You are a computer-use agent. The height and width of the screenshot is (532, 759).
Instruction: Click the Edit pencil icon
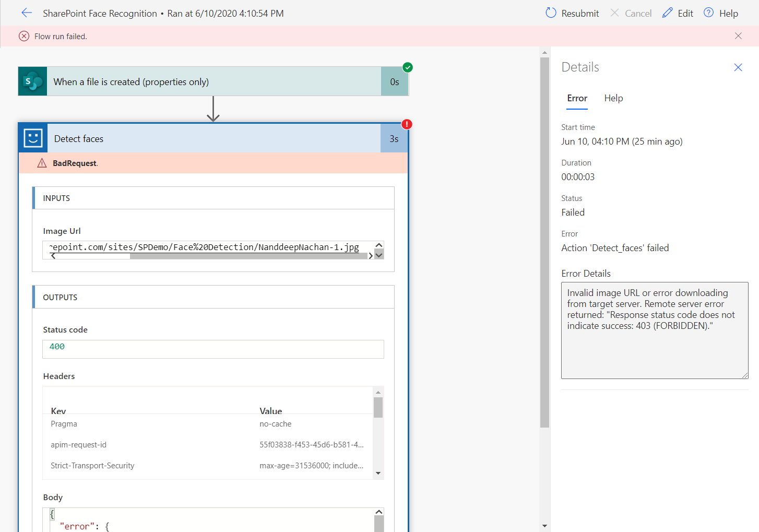667,13
